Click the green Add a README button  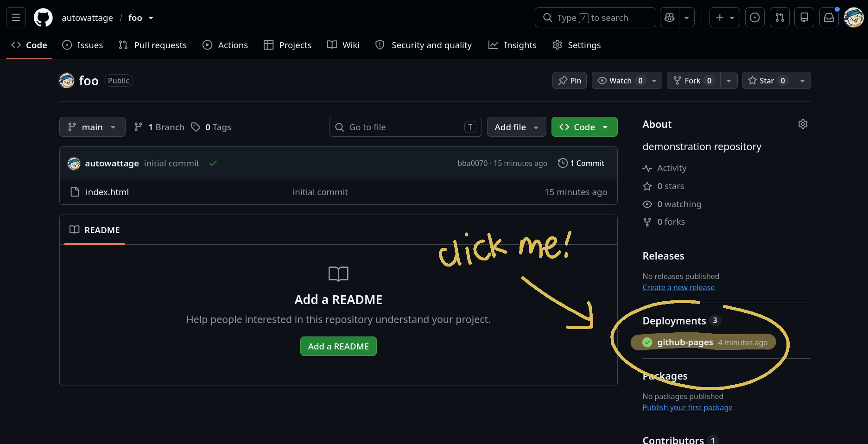[338, 346]
